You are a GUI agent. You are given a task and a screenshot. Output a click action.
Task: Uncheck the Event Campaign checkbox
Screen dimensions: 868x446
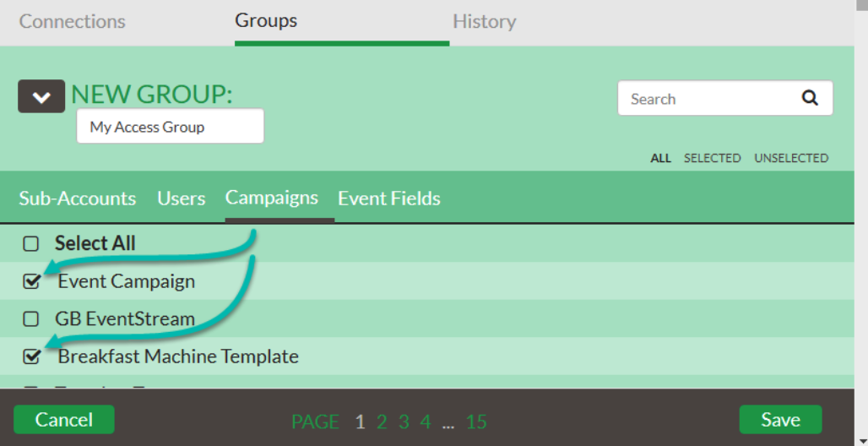click(x=31, y=281)
